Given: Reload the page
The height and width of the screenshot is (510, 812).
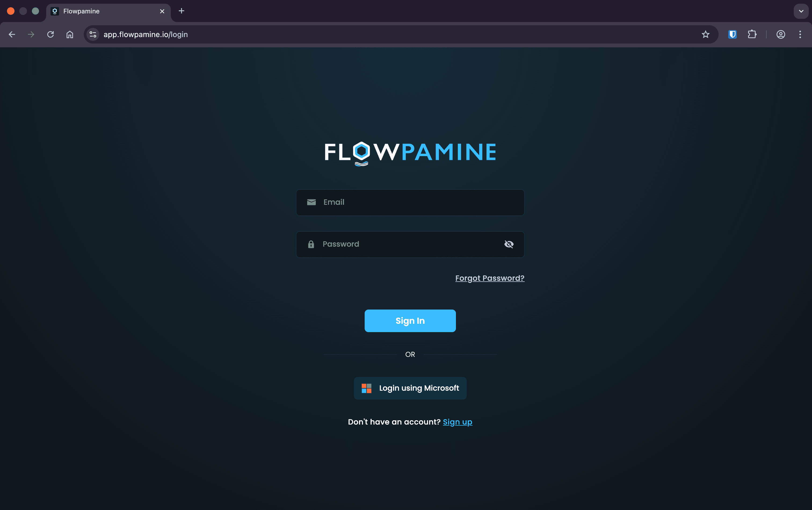Looking at the screenshot, I should (50, 34).
